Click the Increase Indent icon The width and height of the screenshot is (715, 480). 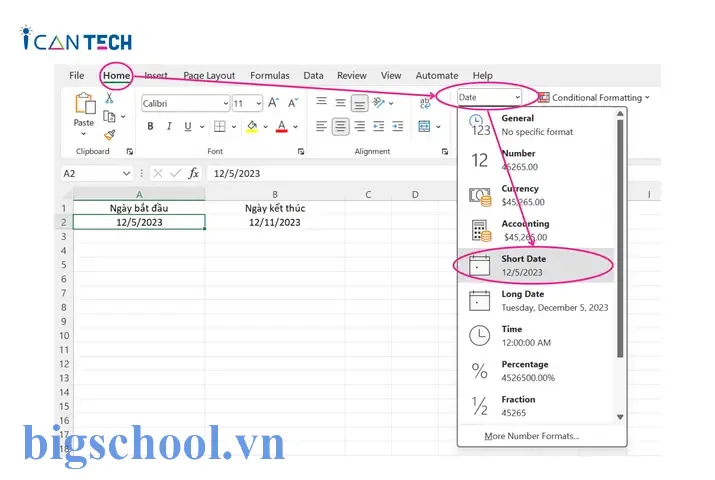(398, 126)
